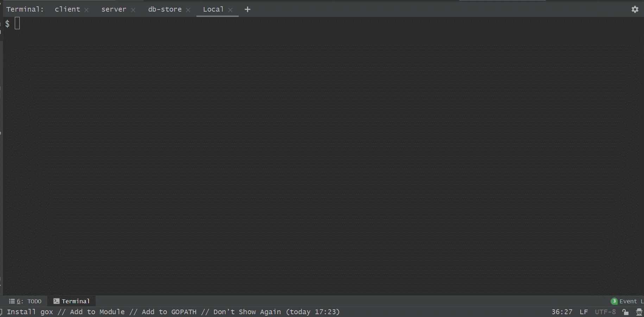Close the server terminal tab
This screenshot has height=317, width=644.
[x=133, y=10]
